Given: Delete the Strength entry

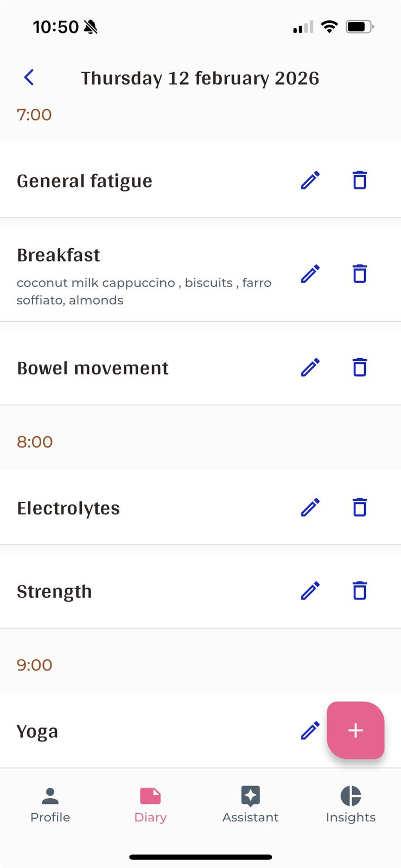Looking at the screenshot, I should (x=360, y=591).
